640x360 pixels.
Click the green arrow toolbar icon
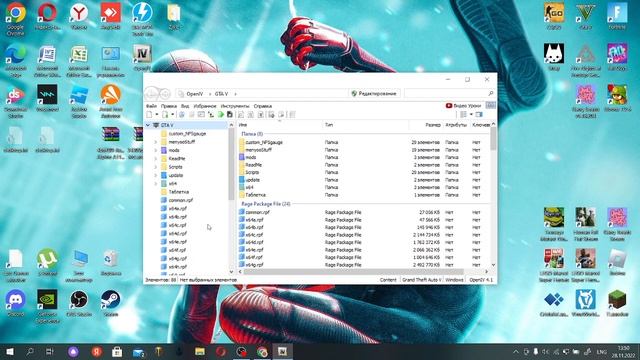pos(221,115)
